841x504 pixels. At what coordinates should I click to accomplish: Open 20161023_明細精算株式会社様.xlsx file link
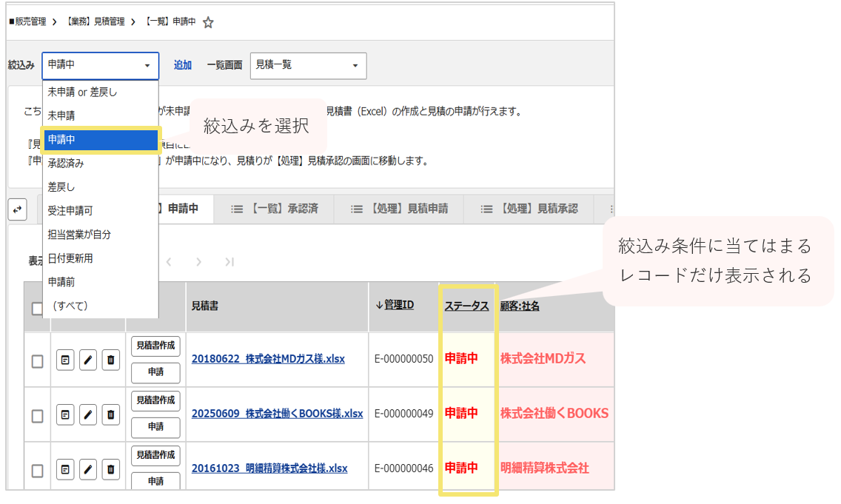click(x=269, y=468)
